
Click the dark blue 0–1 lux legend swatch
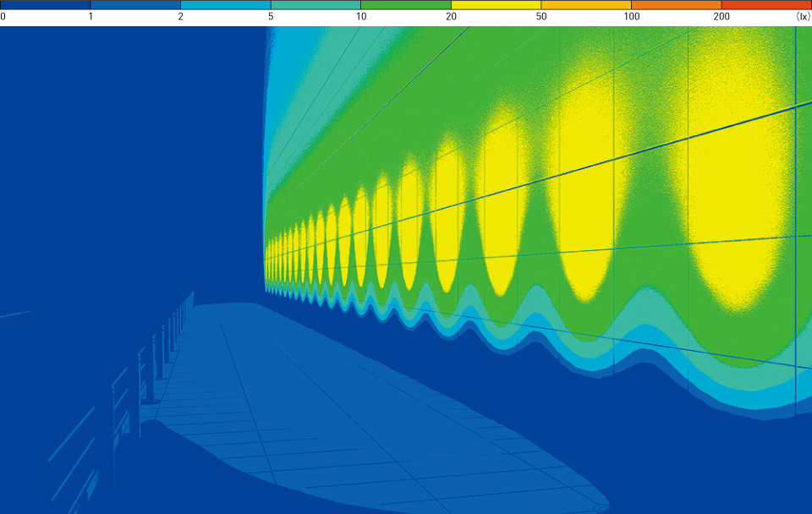(45, 5)
